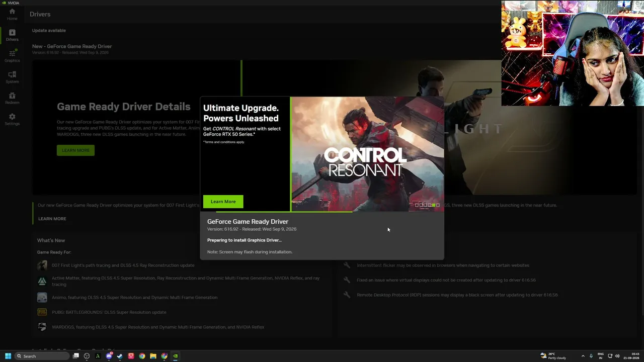
Task: Click the taskbar Search box
Action: [42, 356]
